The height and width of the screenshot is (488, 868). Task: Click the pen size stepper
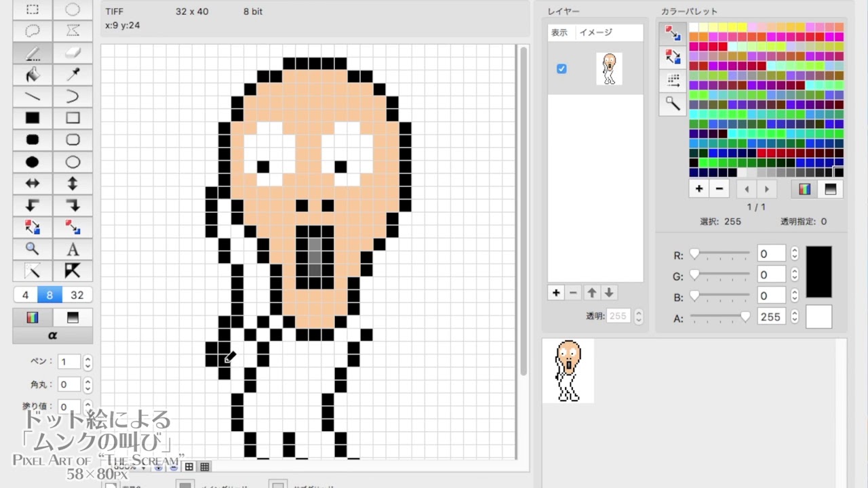[87, 362]
